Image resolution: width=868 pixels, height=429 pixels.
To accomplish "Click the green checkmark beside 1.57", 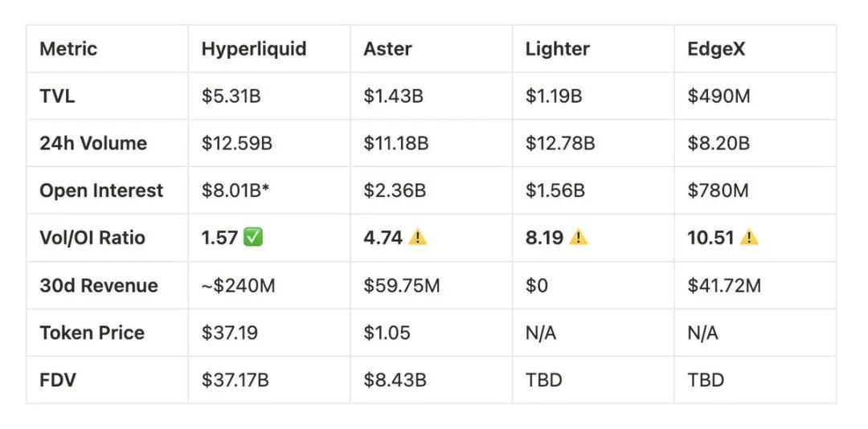I will coord(252,238).
